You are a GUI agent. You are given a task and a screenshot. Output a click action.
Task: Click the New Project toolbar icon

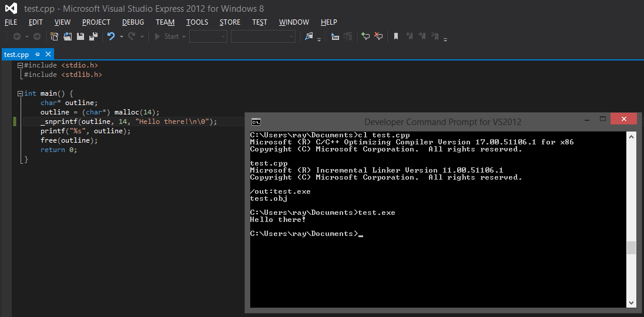pyautogui.click(x=54, y=36)
